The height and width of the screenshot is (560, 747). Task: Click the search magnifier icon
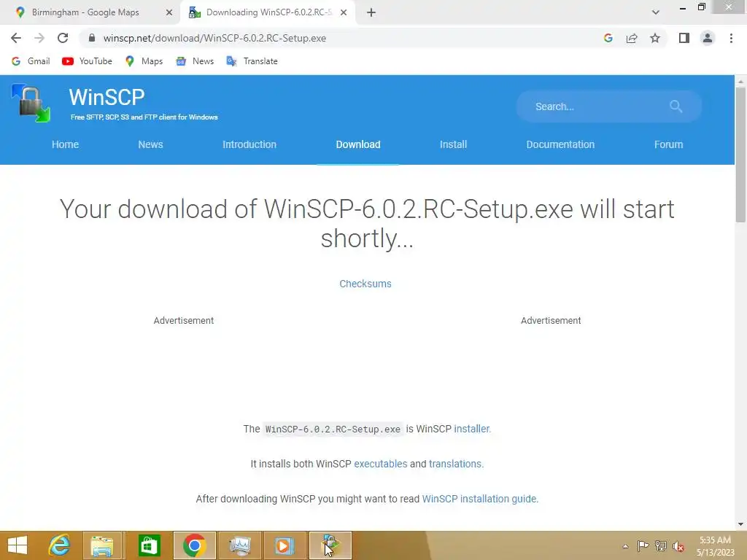[x=676, y=106]
